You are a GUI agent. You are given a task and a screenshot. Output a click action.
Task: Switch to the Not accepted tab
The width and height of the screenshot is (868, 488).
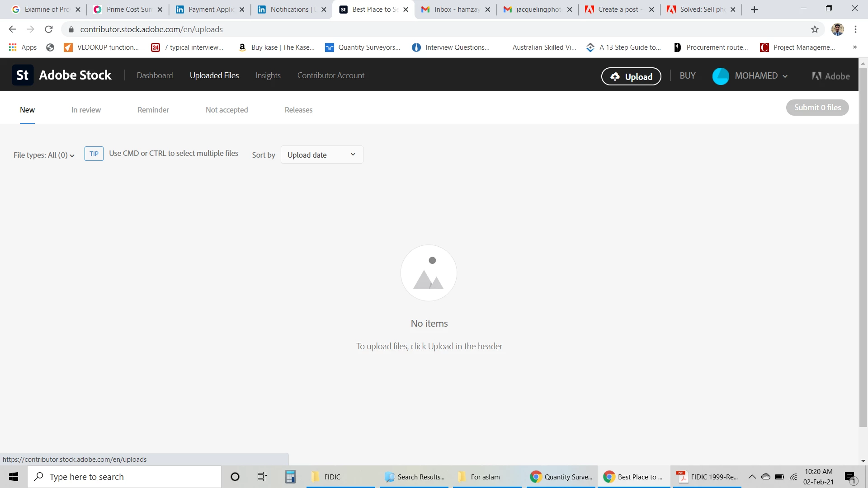pyautogui.click(x=226, y=110)
